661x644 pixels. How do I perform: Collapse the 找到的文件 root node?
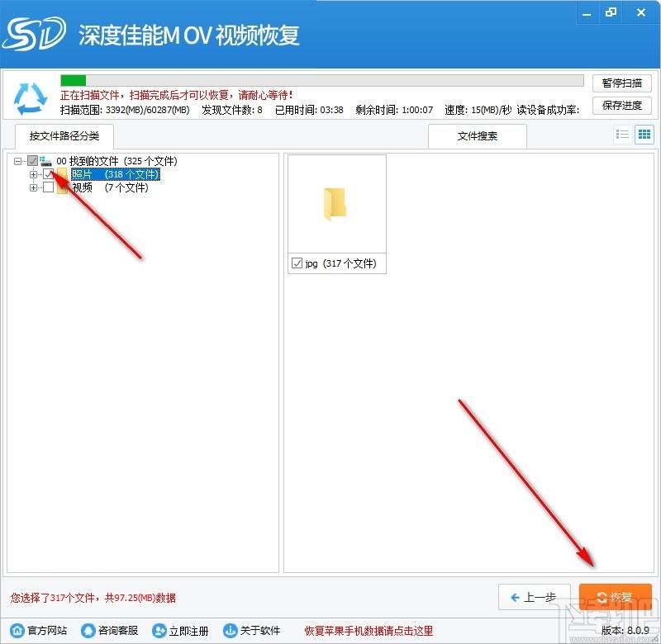[17, 161]
